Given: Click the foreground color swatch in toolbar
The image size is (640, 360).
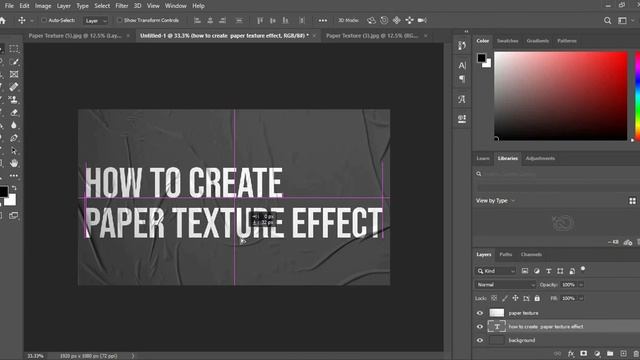Looking at the screenshot, I should point(3,191).
